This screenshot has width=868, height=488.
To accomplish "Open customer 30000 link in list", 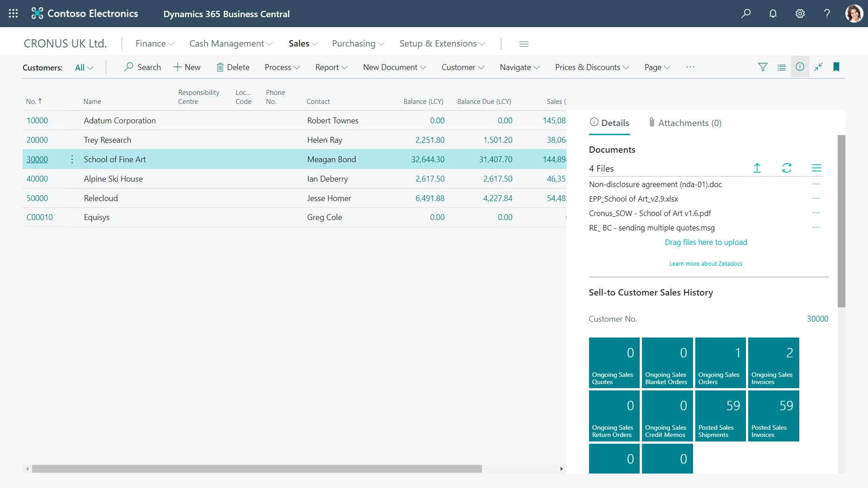I will click(37, 160).
